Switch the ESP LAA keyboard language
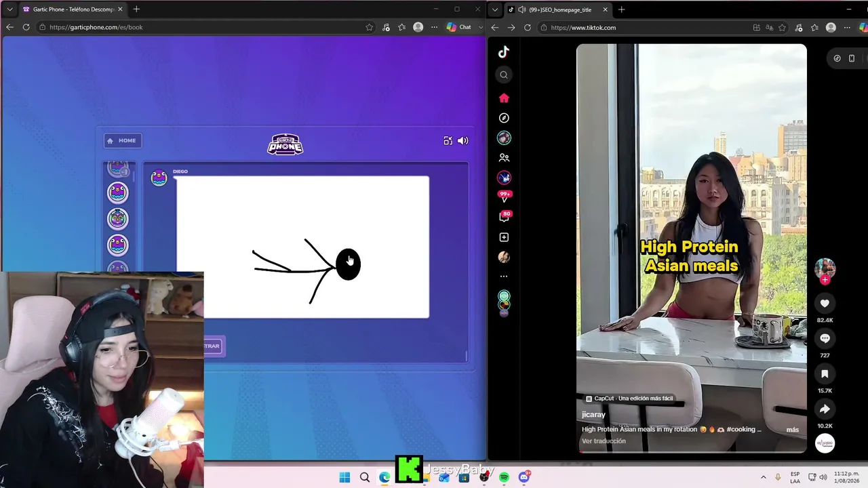 tap(795, 477)
